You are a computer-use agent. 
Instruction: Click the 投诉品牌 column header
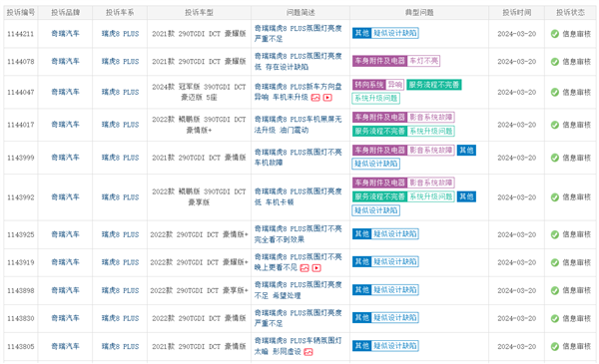coord(65,13)
